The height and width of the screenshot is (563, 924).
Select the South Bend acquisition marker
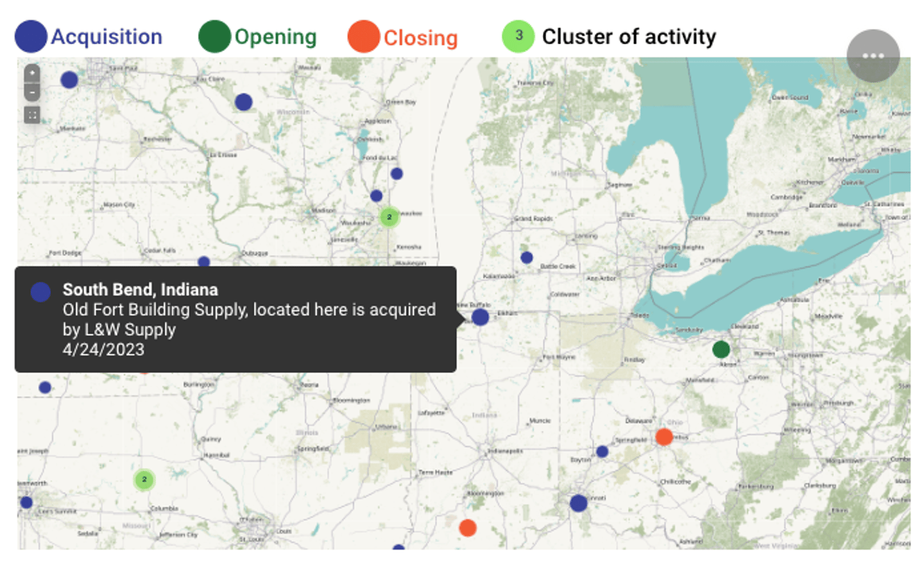[480, 317]
